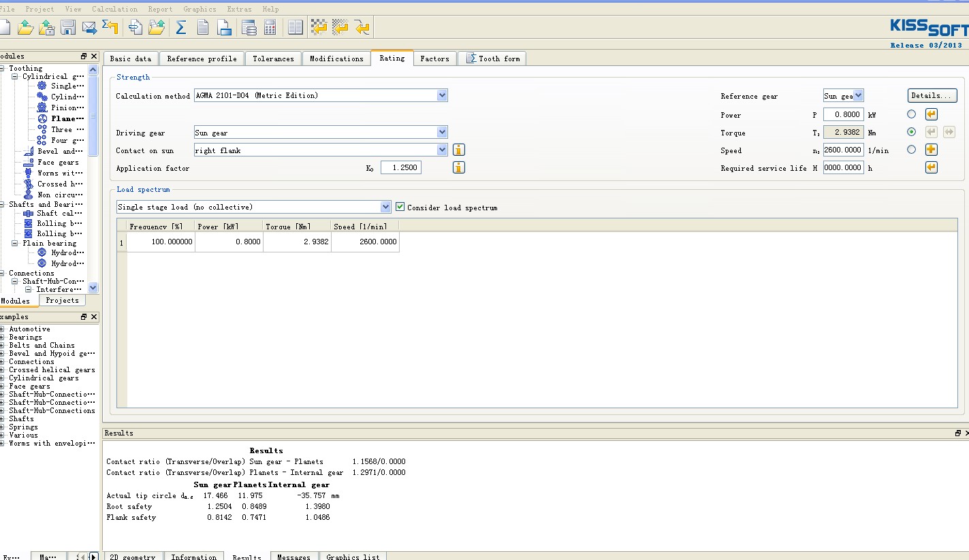
Task: Select the Torque radio button
Action: click(x=911, y=132)
